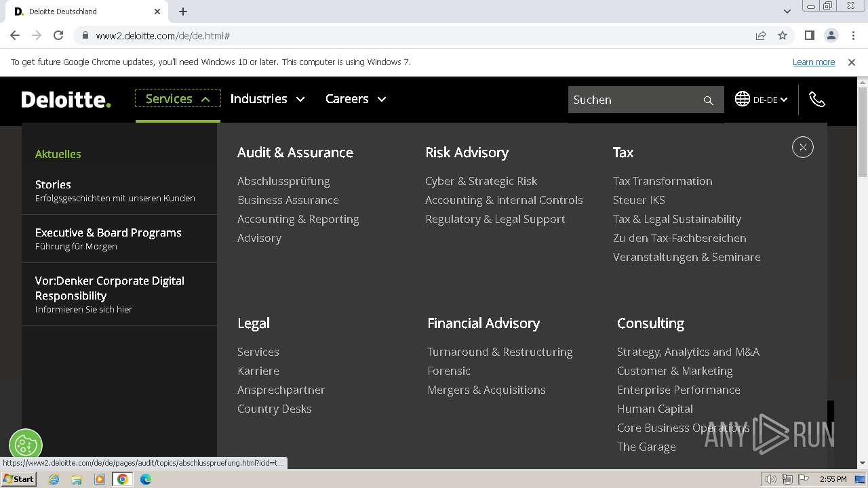The image size is (868, 488).
Task: Go back with the browser back arrow
Action: 15,35
